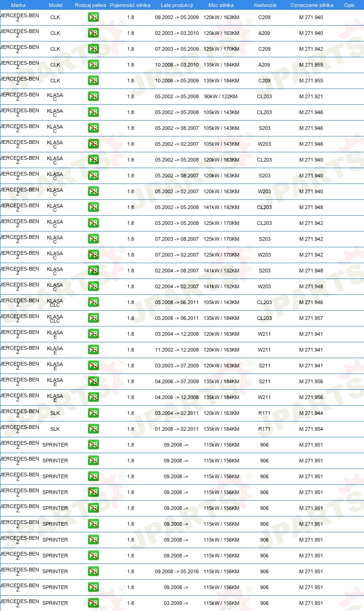This screenshot has width=364, height=611.
Task: Click the Oznaczenie silnika column header
Action: (x=311, y=5)
